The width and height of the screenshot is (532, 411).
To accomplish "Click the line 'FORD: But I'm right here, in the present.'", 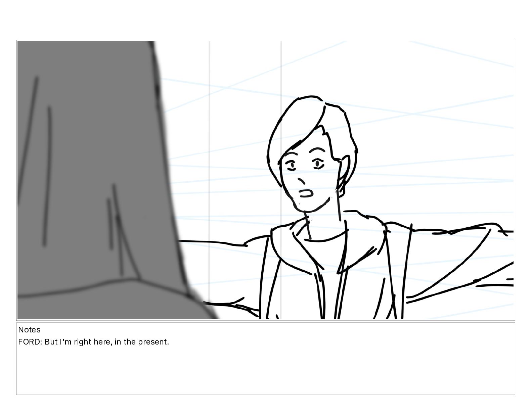I will tap(94, 342).
